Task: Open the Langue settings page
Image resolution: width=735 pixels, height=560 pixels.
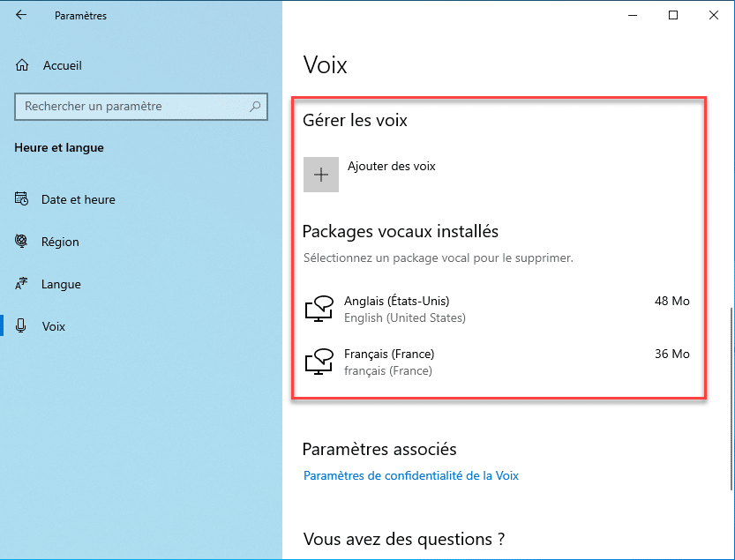Action: coord(61,284)
